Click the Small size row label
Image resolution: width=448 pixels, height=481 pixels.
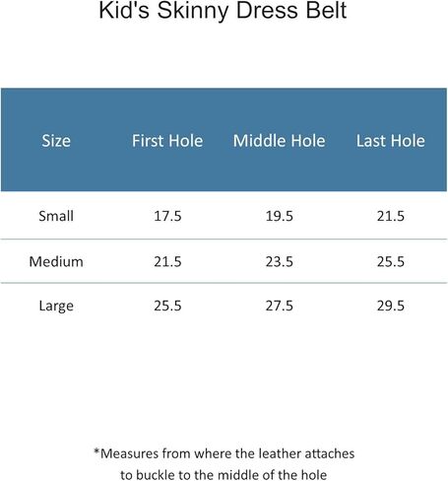(56, 216)
